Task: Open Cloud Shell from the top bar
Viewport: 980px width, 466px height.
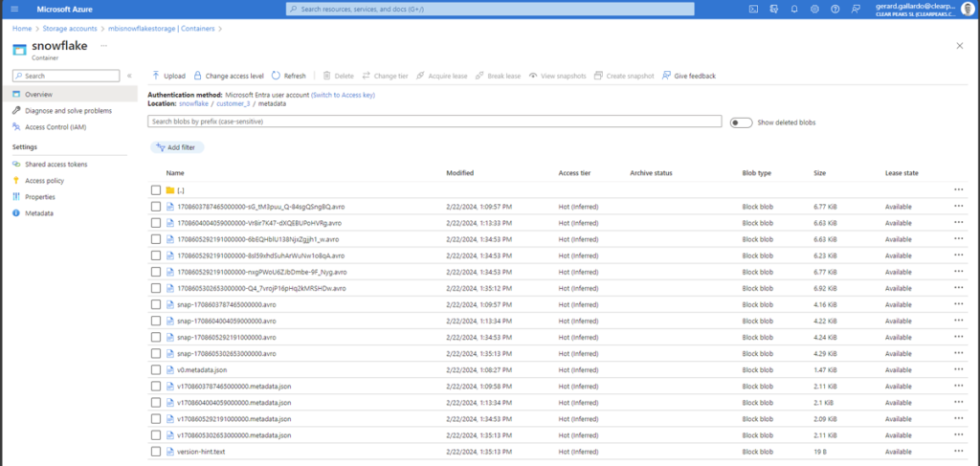Action: pos(754,10)
